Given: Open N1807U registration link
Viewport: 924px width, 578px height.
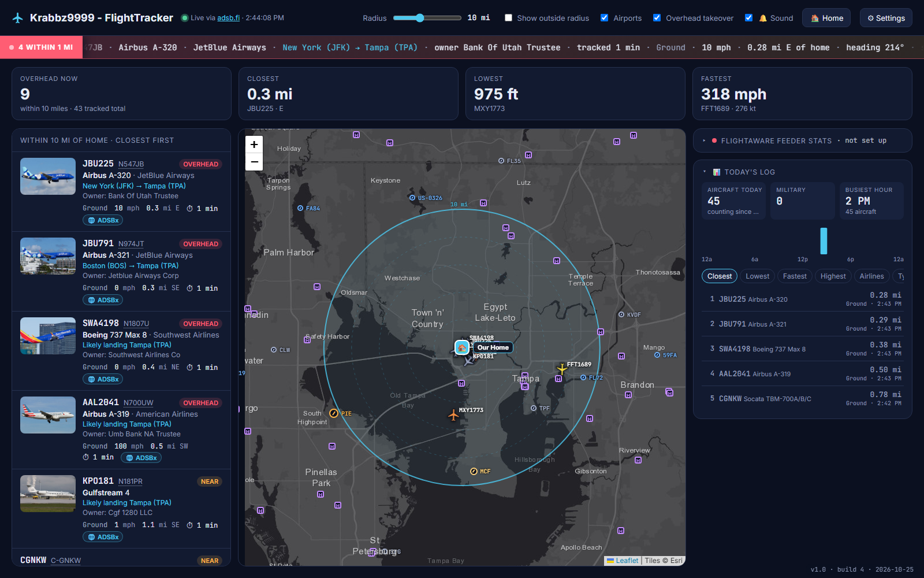Looking at the screenshot, I should pos(136,324).
